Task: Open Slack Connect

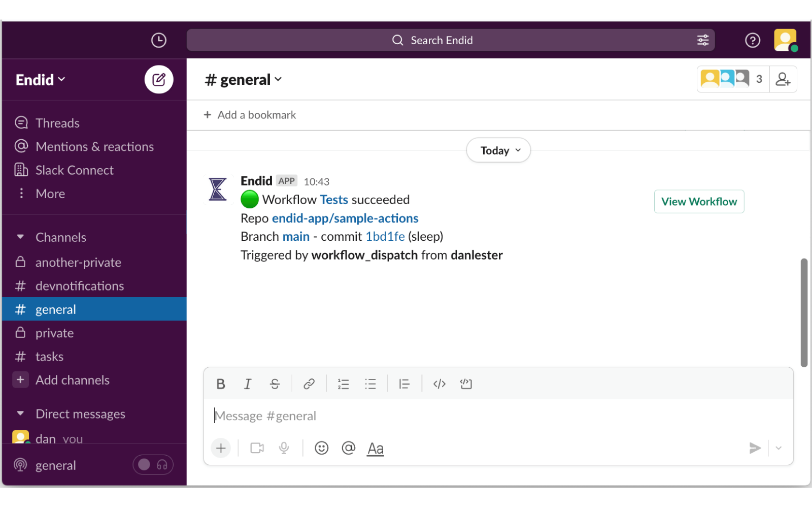Action: point(94,170)
